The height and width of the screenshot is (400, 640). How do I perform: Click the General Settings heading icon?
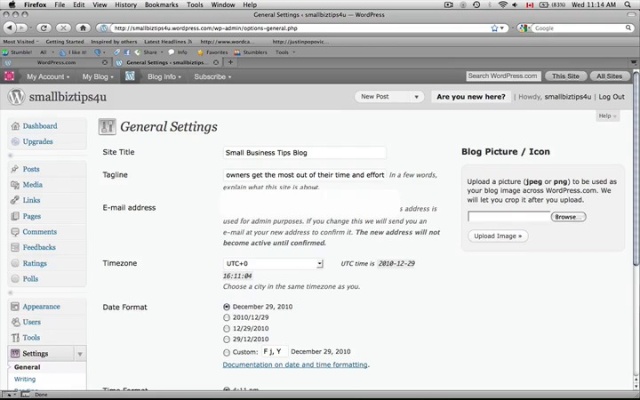(107, 127)
